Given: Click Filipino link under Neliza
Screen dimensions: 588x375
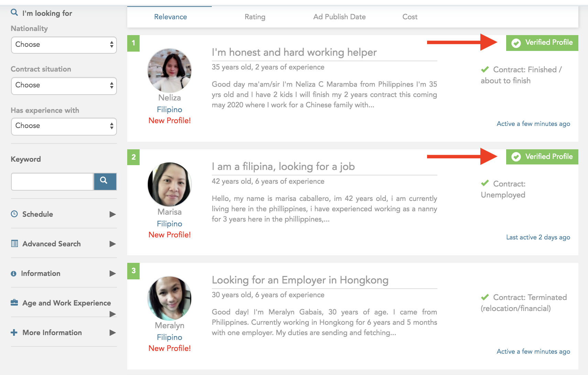Looking at the screenshot, I should 170,109.
